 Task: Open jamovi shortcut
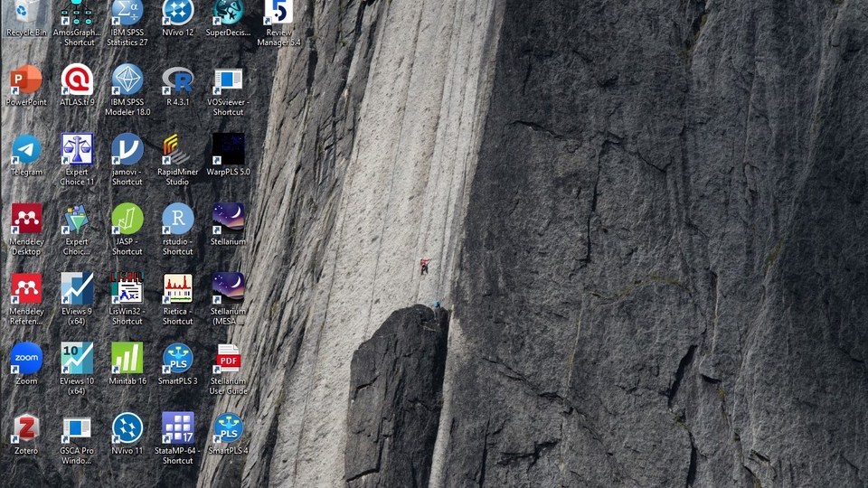[127, 160]
